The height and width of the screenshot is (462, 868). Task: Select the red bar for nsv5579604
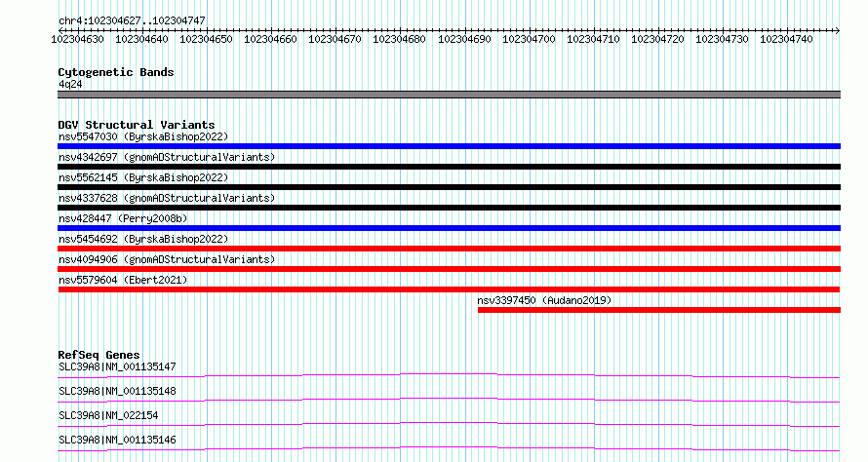pos(449,289)
